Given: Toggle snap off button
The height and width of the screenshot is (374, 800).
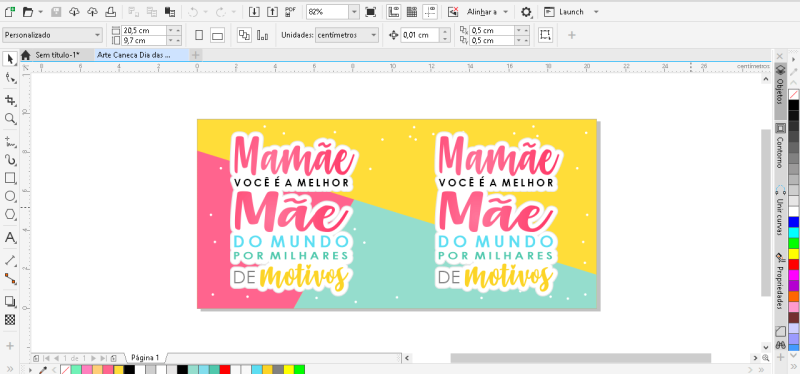Looking at the screenshot, I should click(453, 12).
